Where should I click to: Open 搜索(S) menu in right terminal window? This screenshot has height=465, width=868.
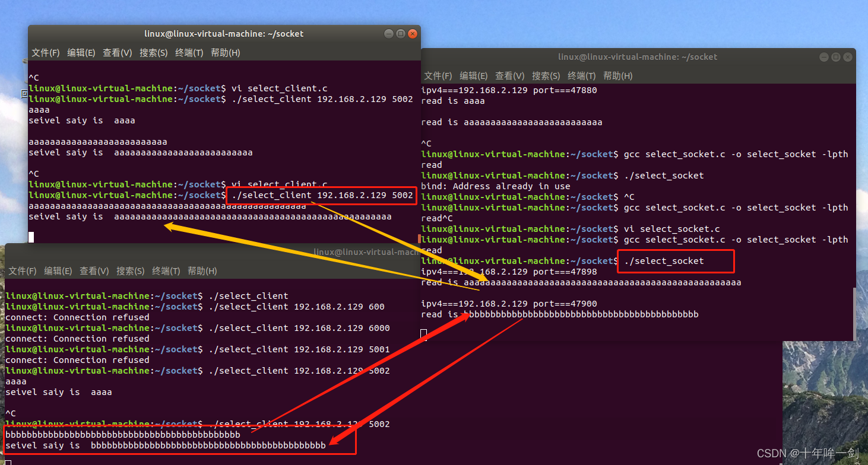point(546,76)
